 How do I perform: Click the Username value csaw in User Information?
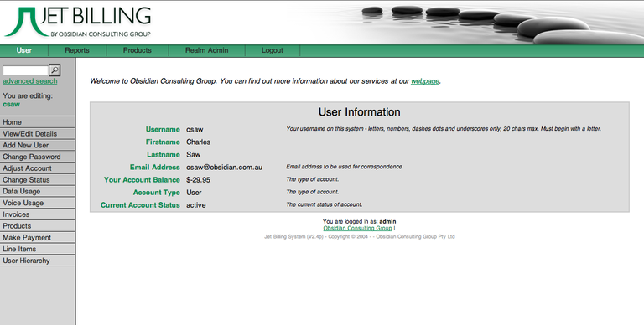[x=195, y=129]
